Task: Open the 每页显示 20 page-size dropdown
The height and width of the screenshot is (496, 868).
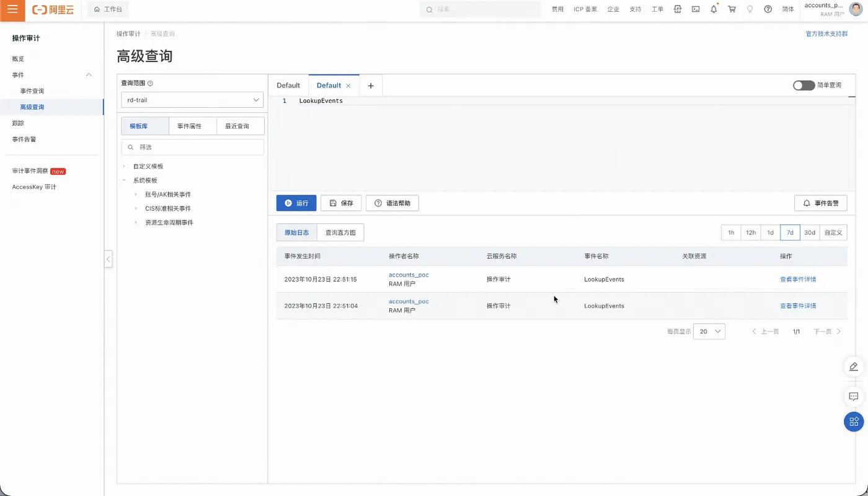Action: coord(709,332)
